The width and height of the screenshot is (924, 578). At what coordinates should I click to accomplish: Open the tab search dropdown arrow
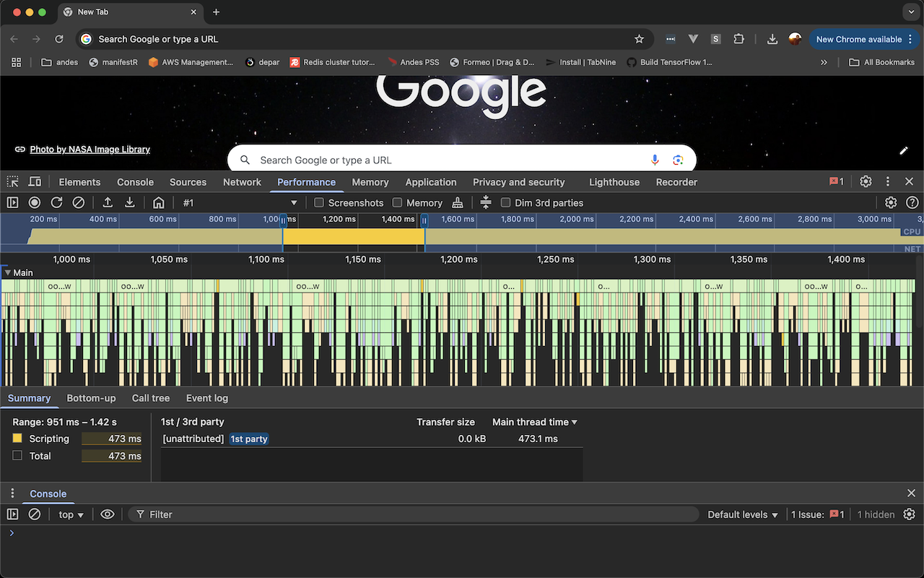910,12
